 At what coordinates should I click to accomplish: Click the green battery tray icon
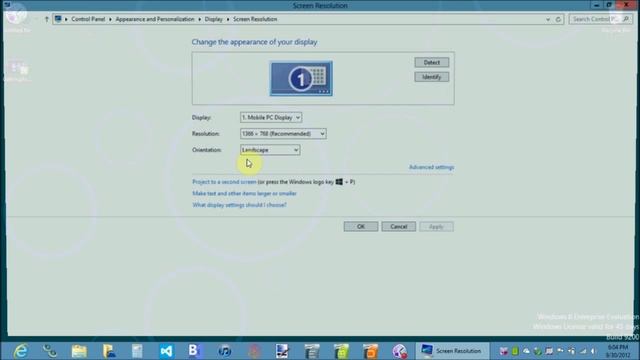[515, 351]
